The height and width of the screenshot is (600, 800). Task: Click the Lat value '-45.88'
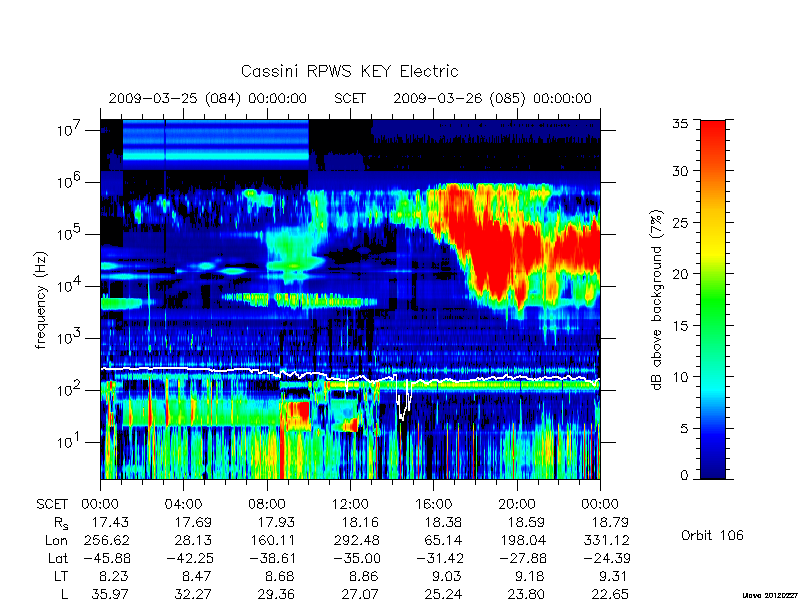coord(106,558)
